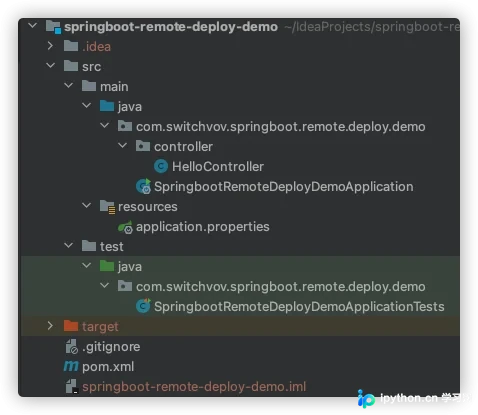
Task: Click the resources folder icon
Action: pos(107,207)
